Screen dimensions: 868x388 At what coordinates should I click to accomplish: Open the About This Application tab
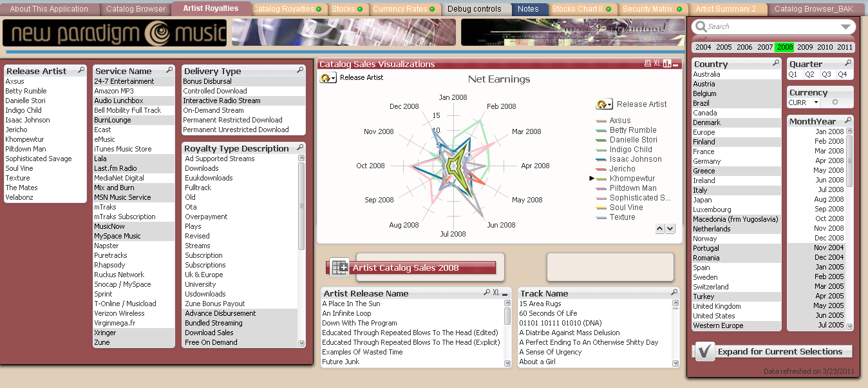(49, 9)
